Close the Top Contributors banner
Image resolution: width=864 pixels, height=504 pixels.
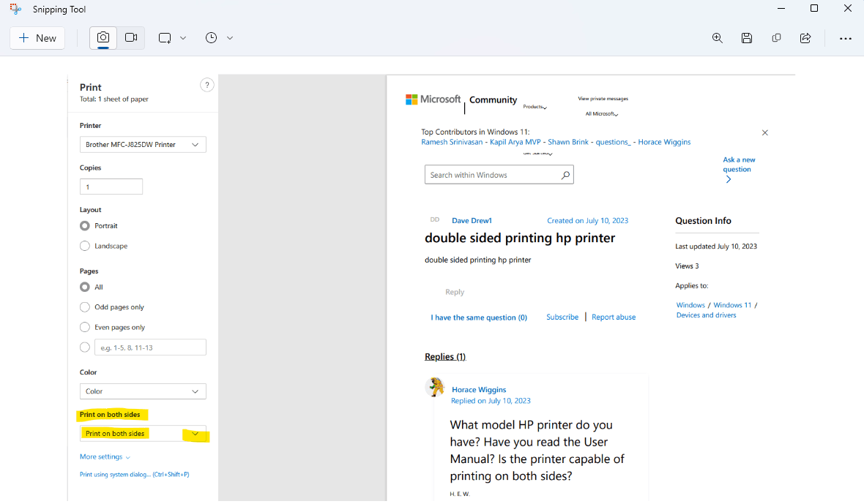[765, 132]
